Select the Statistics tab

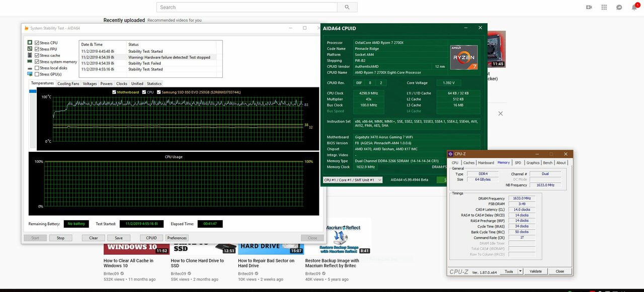(154, 84)
